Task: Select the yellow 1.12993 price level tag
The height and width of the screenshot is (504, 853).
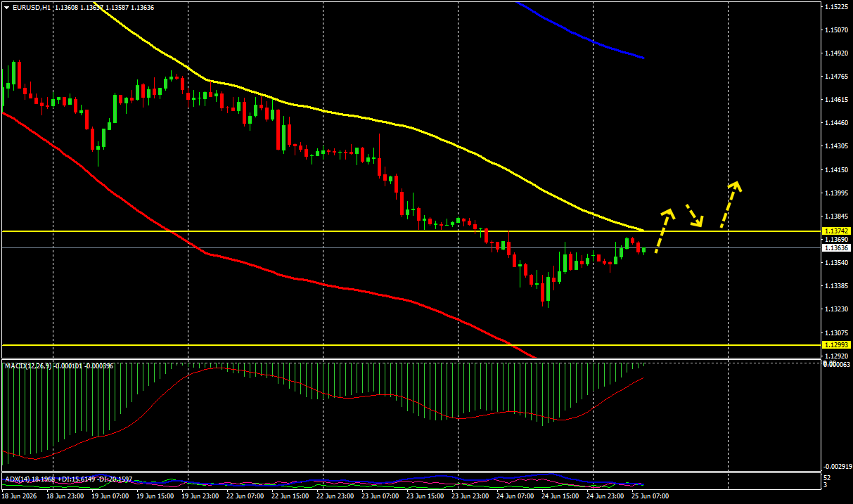Action: [x=837, y=345]
